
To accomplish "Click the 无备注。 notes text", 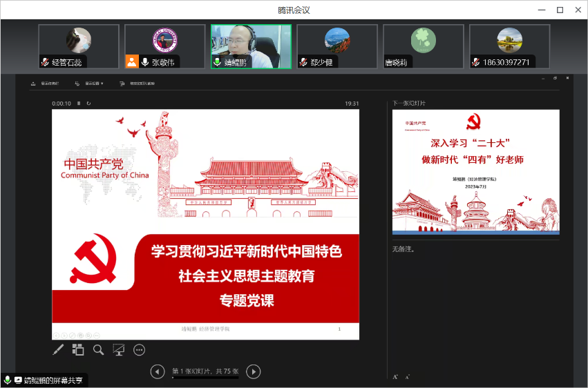I will [404, 249].
